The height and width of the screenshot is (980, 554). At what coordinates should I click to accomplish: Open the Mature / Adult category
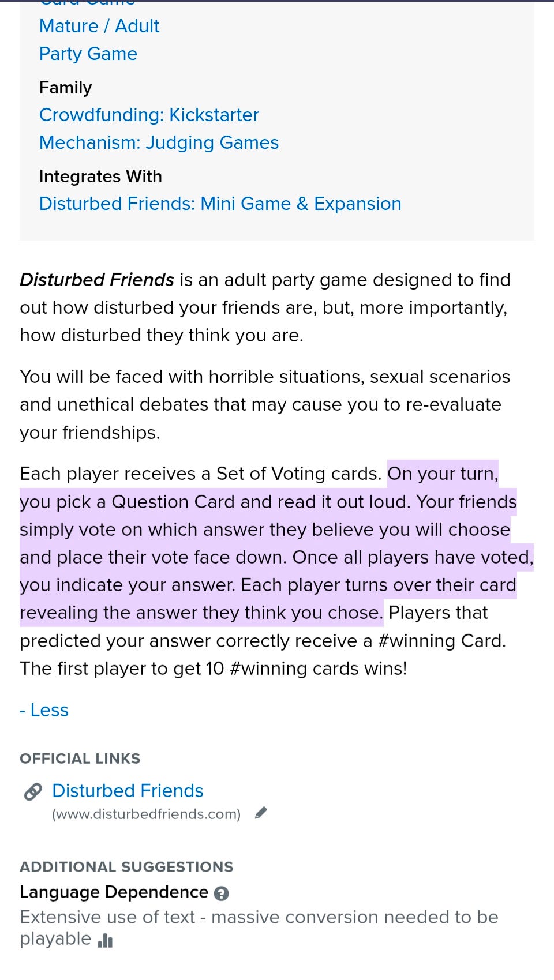pos(99,27)
